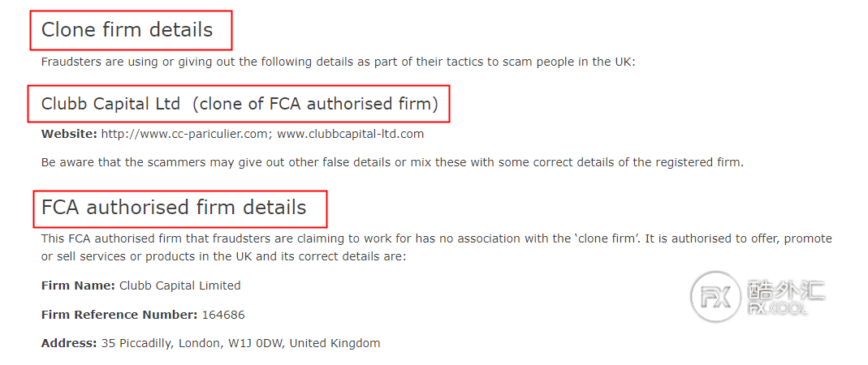
Task: Click the "Fraudsters are using" intro sentence
Action: point(339,62)
